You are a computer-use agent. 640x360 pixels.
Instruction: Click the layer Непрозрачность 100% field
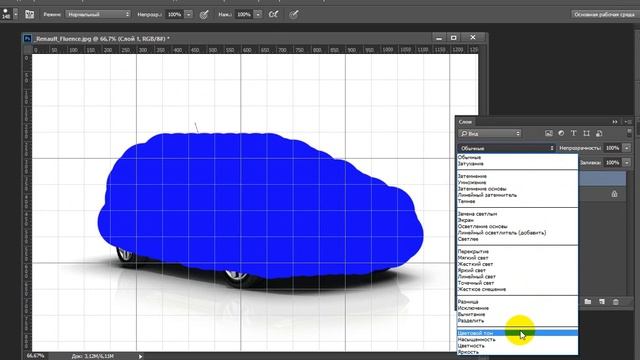pos(612,148)
